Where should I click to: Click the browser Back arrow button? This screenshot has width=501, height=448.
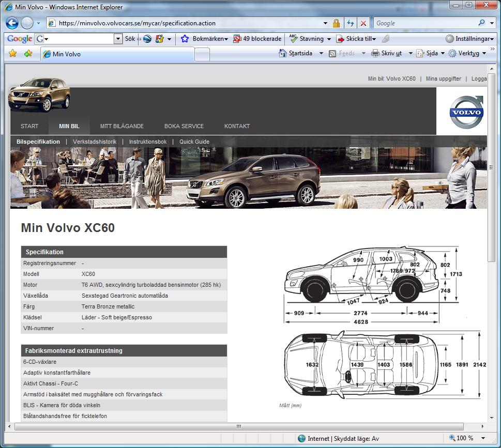[12, 23]
